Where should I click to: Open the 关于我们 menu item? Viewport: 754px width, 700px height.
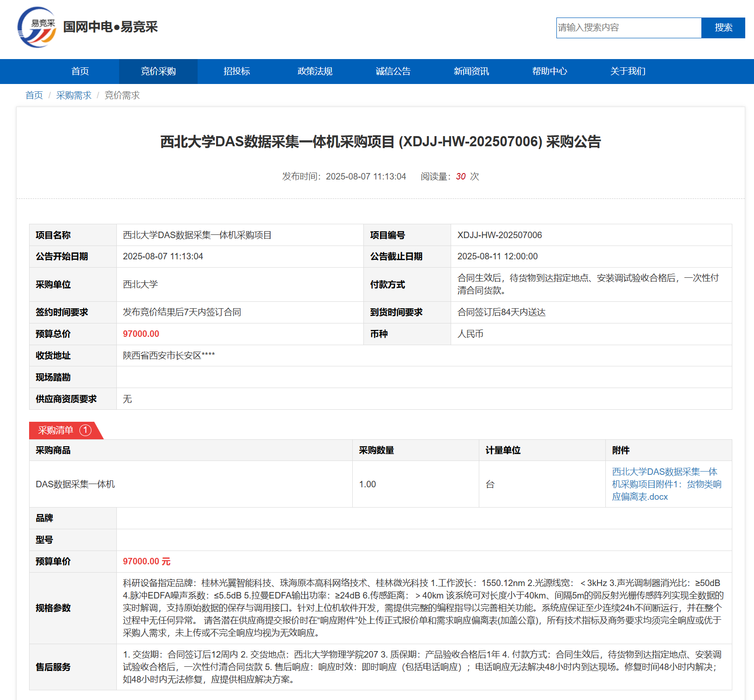[627, 72]
